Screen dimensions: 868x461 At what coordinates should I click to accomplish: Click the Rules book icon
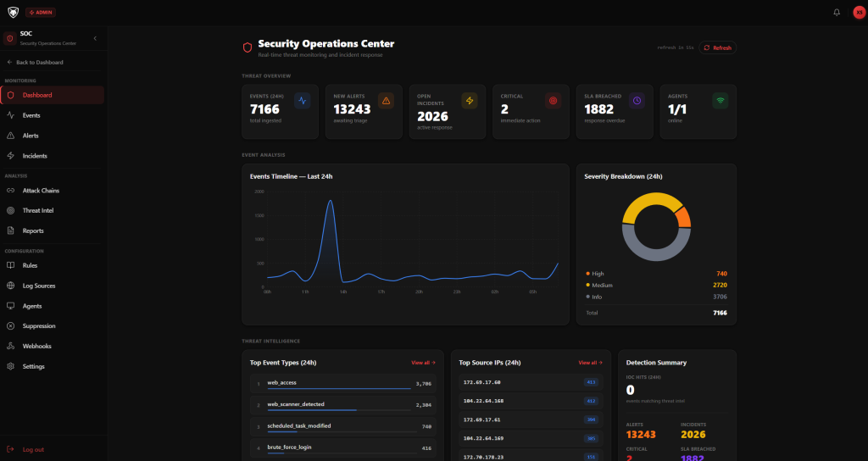[10, 265]
